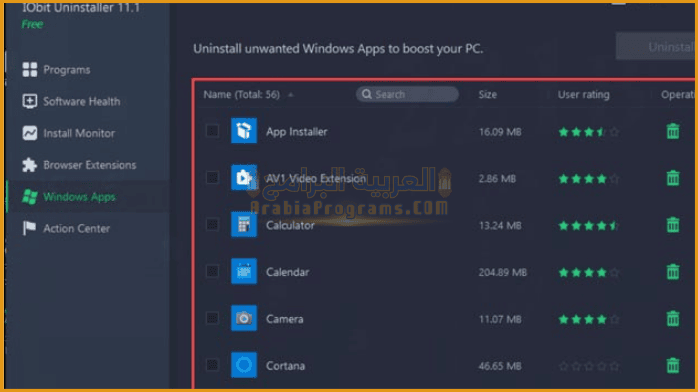
Task: Click inside the Search field
Action: (x=407, y=94)
